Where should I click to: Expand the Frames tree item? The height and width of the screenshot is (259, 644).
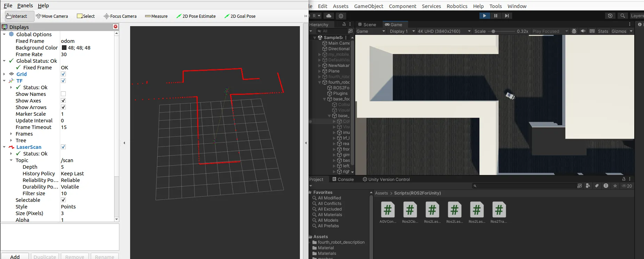pyautogui.click(x=11, y=134)
